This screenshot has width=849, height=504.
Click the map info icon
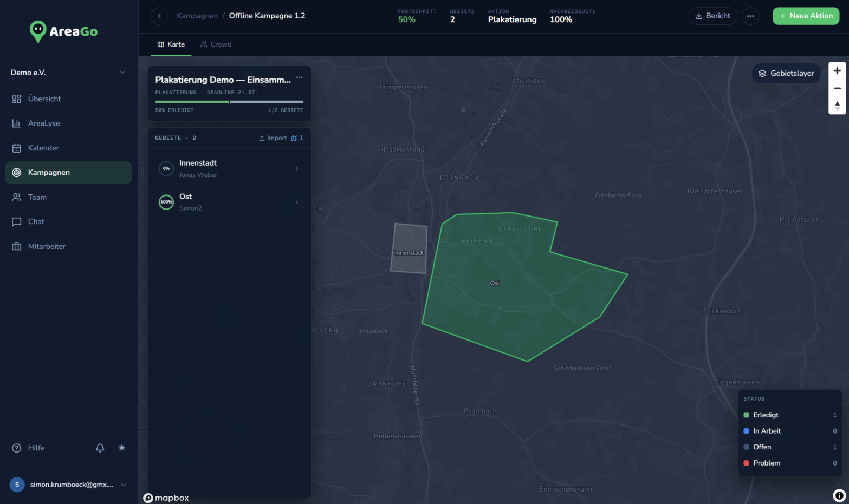tap(839, 495)
